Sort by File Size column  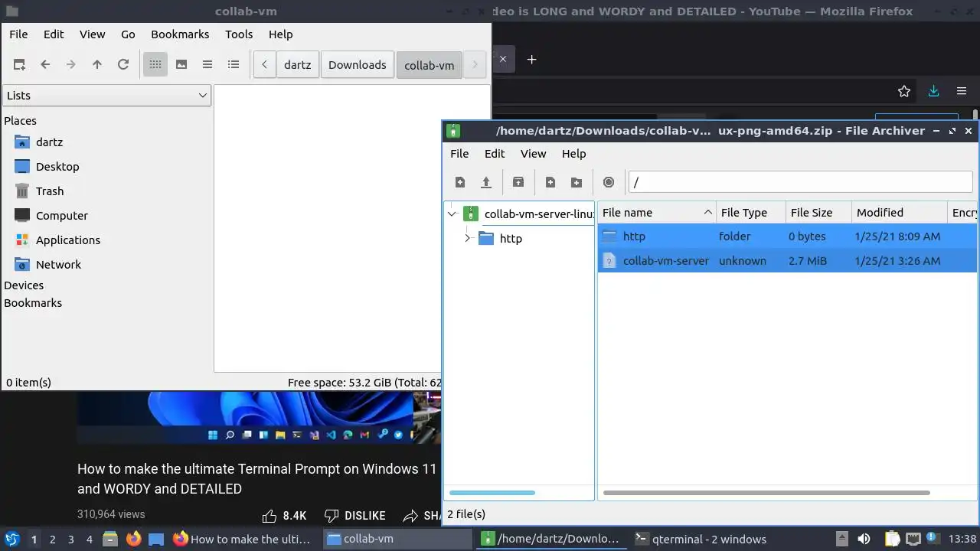819,213
